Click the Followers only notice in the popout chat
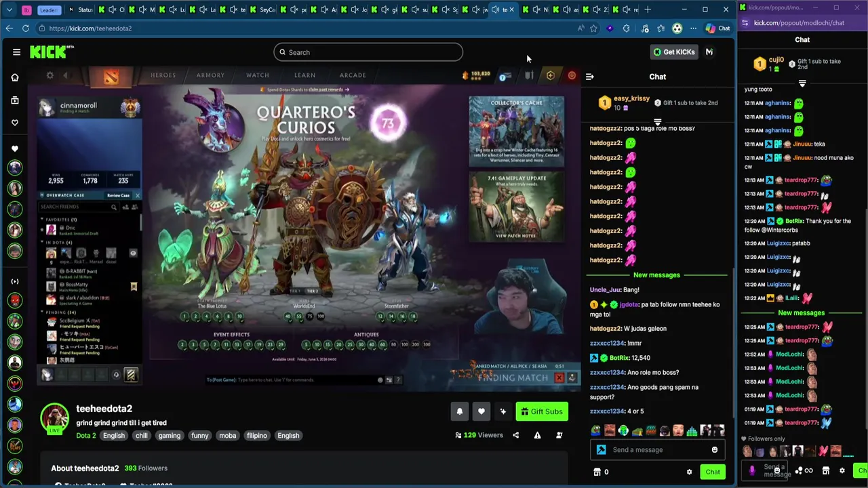868x488 pixels. coord(762,439)
